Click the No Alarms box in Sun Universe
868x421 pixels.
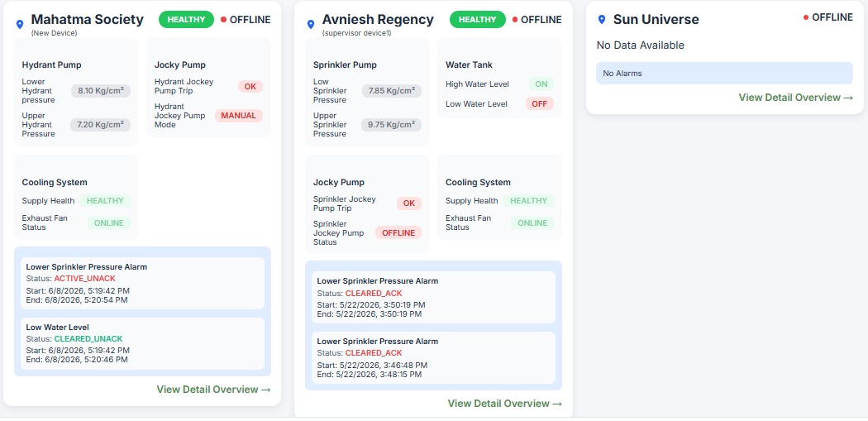(725, 73)
